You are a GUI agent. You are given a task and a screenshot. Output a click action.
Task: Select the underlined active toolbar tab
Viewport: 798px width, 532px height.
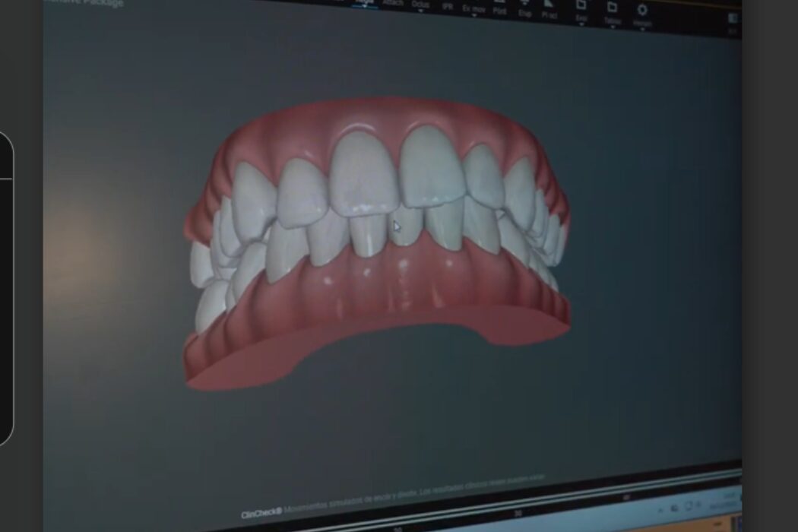366,3
